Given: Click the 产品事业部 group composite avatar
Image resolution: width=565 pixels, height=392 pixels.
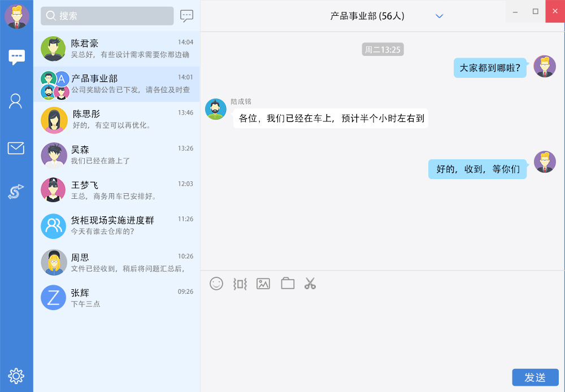Looking at the screenshot, I should pos(55,85).
